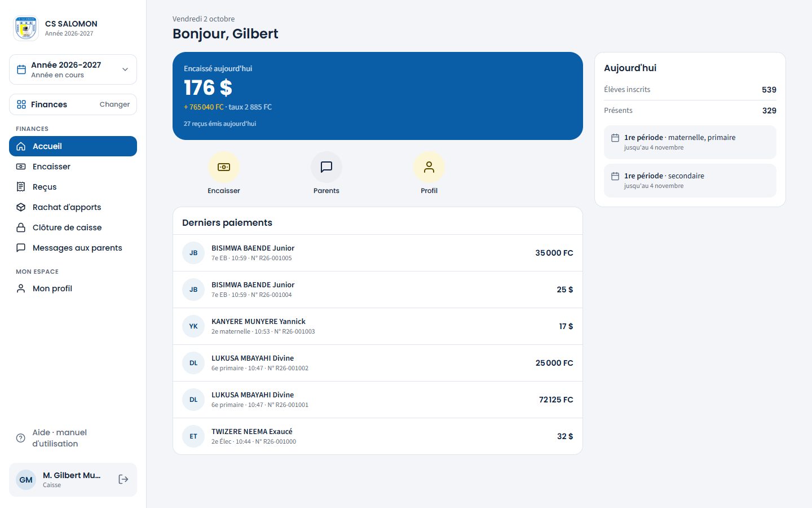Viewport: 812px width, 508px height.
Task: Click the CS SALOMON school logo
Action: [x=26, y=28]
